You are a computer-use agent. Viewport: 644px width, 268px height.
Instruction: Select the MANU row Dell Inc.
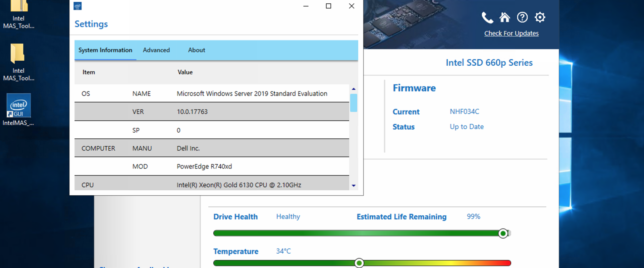[212, 148]
